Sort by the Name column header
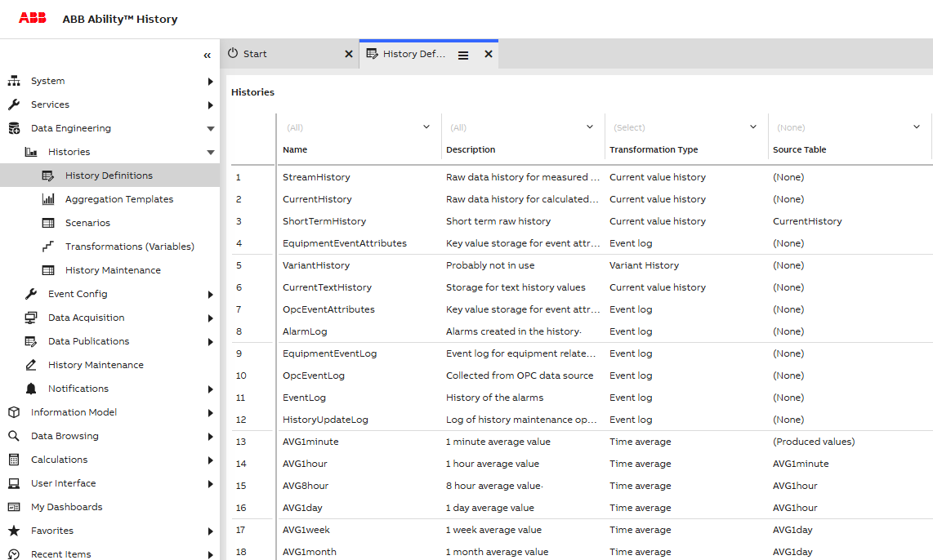Viewport: 933px width, 560px height. 295,150
